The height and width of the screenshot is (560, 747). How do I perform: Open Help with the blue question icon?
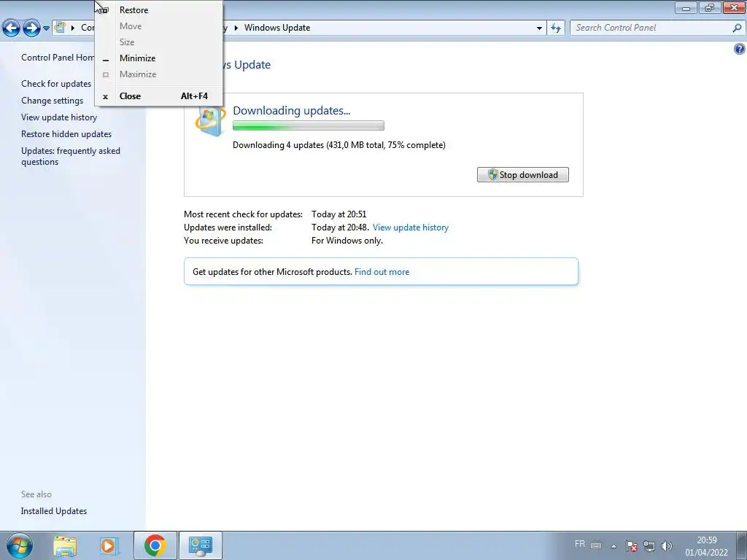tap(740, 49)
